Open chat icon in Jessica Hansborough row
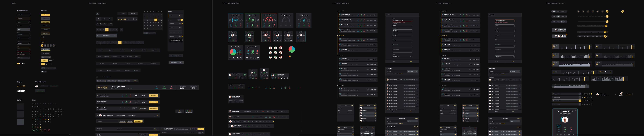 tap(154, 115)
